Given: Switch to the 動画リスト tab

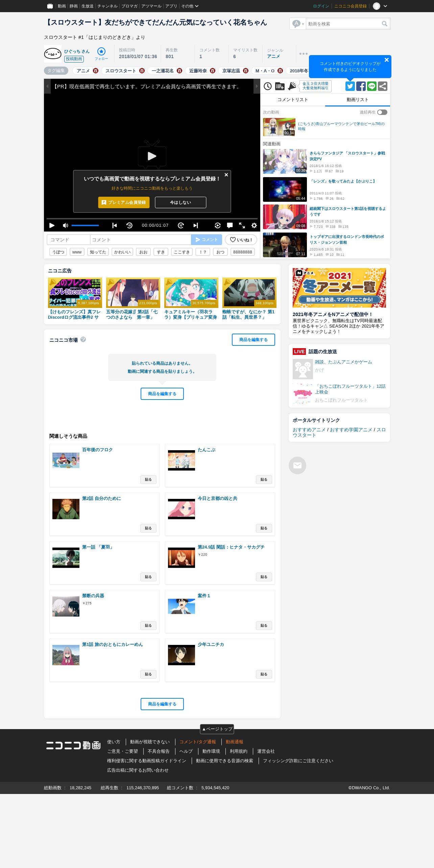Looking at the screenshot, I should [x=358, y=100].
